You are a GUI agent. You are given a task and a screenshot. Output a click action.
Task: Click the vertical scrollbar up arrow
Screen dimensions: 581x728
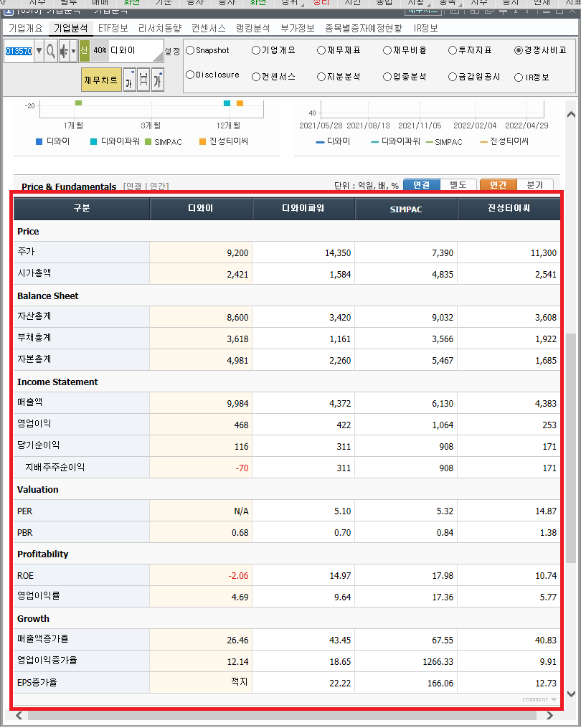(x=571, y=114)
